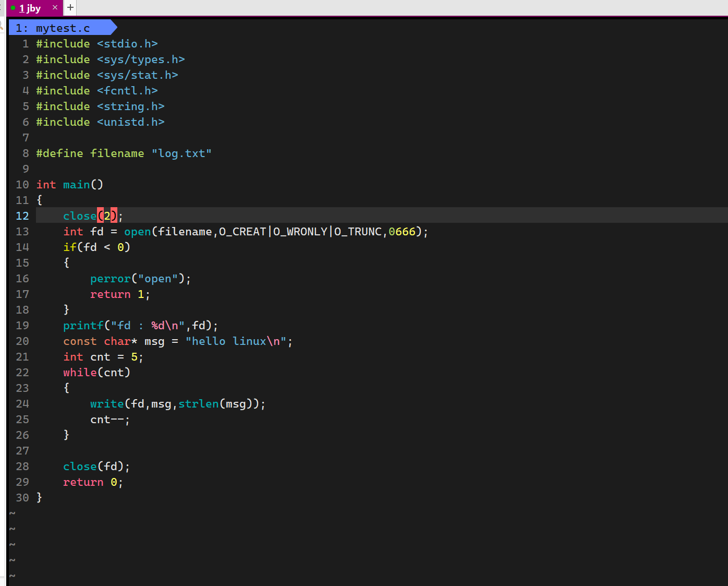Click 'O_TRUNC' flag on line 13
The height and width of the screenshot is (586, 728).
(x=358, y=232)
